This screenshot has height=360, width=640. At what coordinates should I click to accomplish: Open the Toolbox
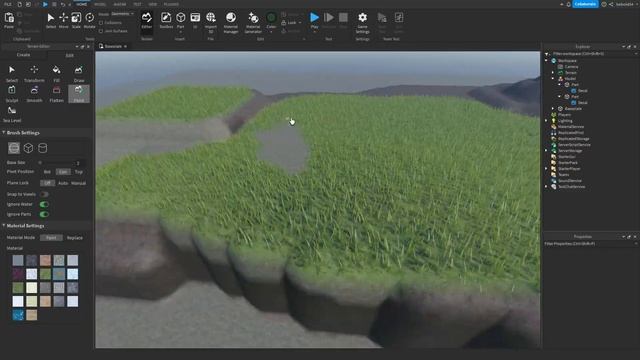click(166, 20)
